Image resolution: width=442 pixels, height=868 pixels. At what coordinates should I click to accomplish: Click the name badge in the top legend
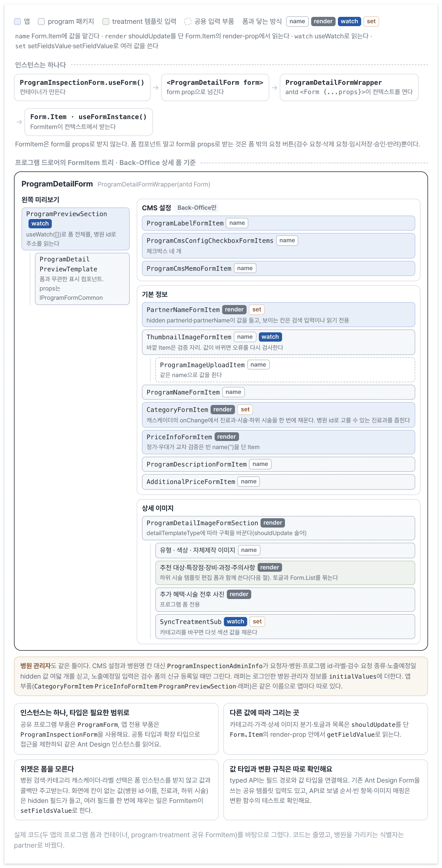297,21
